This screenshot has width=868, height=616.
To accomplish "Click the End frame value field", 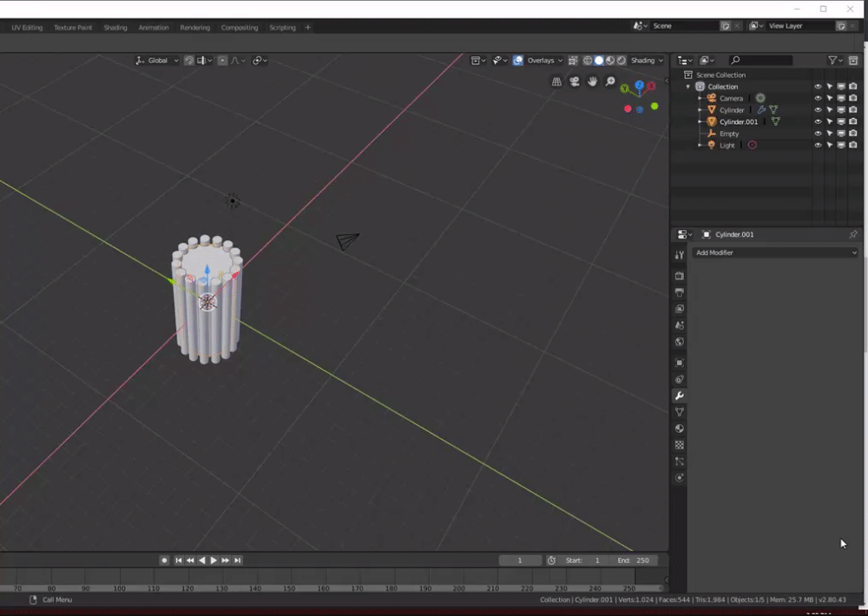I will [x=634, y=560].
